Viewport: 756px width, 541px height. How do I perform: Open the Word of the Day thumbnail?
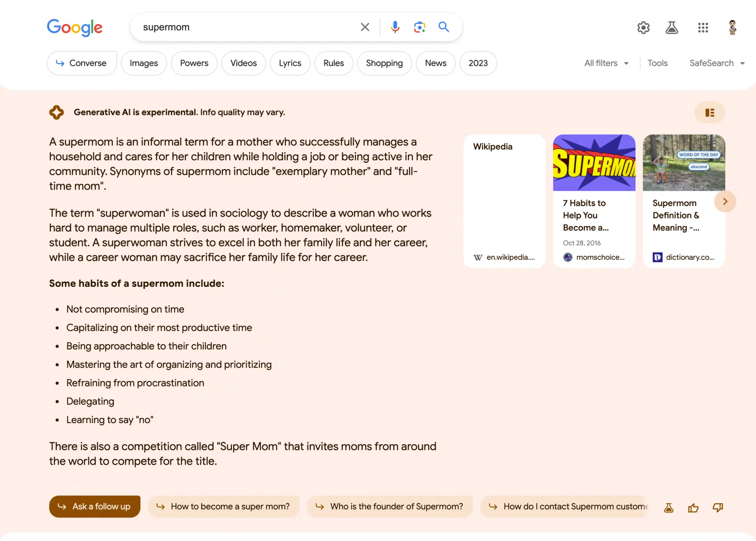pyautogui.click(x=684, y=162)
